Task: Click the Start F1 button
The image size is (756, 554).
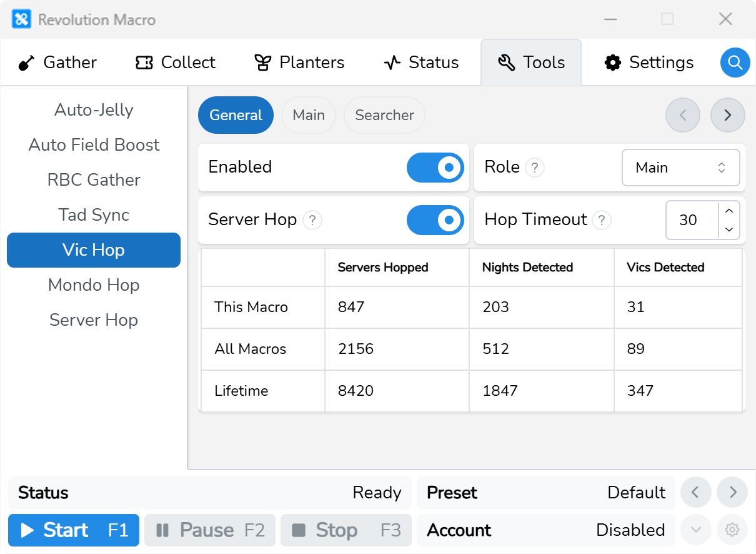Action: [x=74, y=530]
